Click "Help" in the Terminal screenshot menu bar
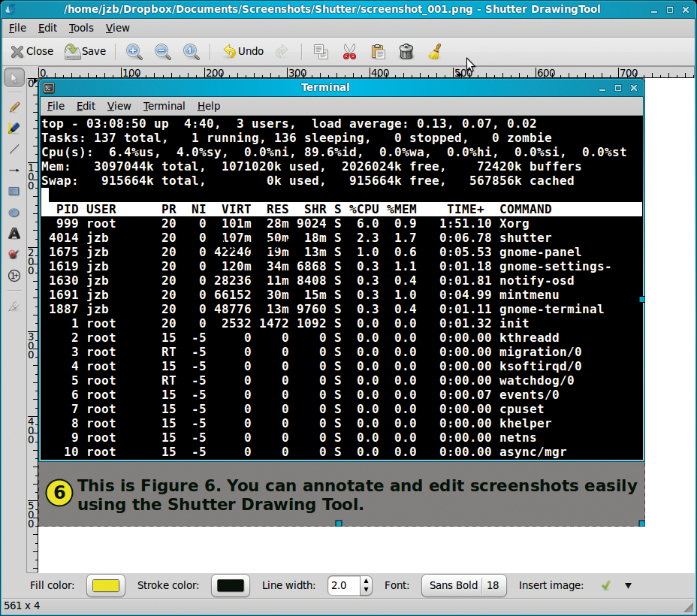697x616 pixels. 209,106
